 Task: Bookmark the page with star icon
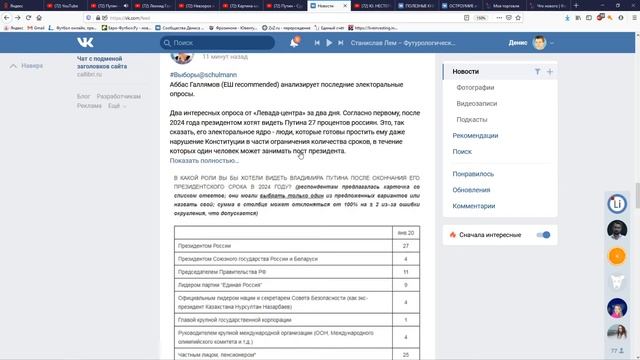click(x=518, y=18)
